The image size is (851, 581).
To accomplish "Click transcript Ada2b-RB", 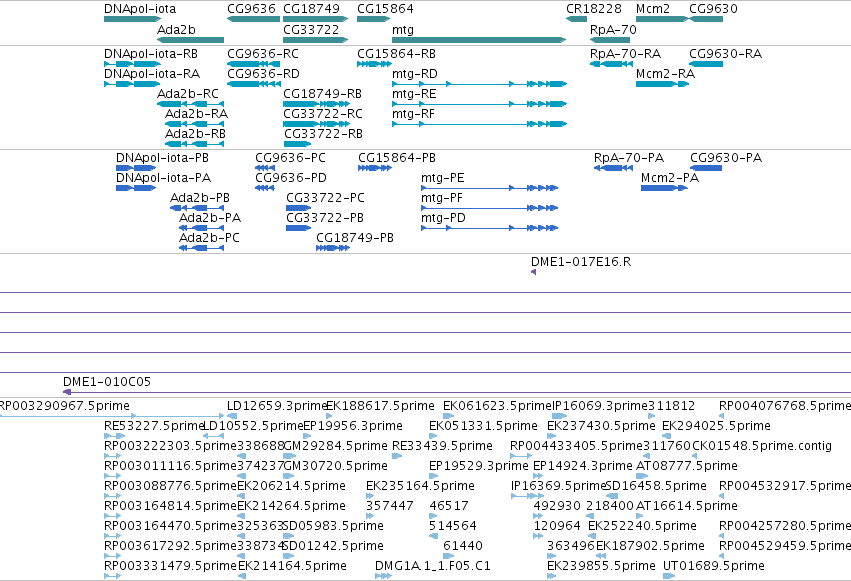I will pos(195,134).
